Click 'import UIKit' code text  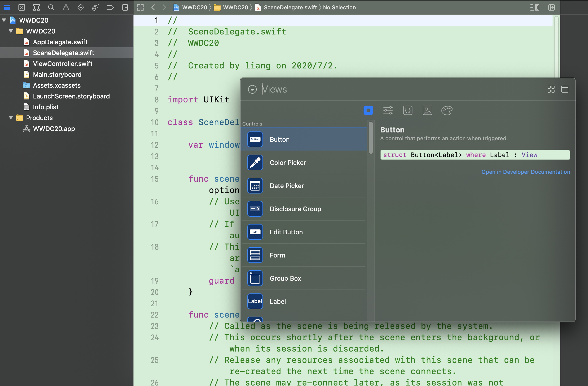(x=198, y=99)
